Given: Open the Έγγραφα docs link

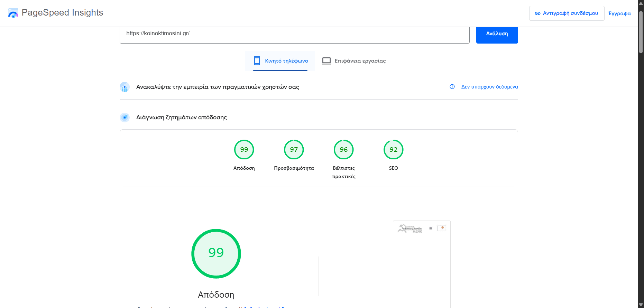Looking at the screenshot, I should pos(619,13).
